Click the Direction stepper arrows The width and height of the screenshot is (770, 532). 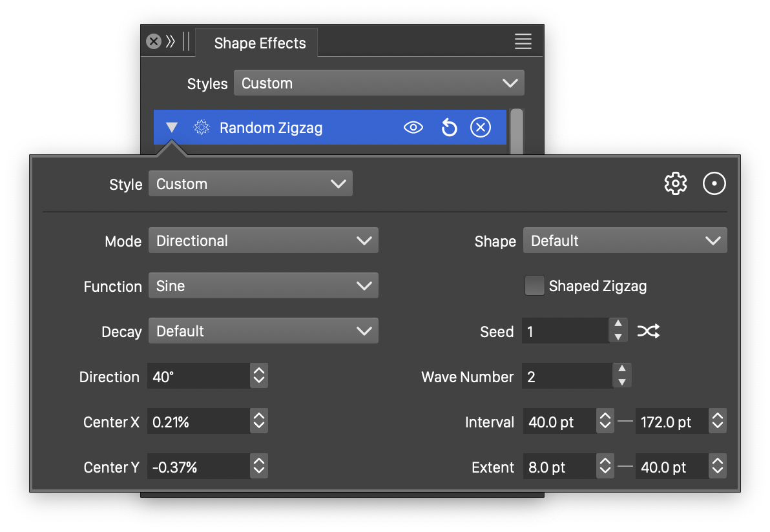click(x=259, y=376)
